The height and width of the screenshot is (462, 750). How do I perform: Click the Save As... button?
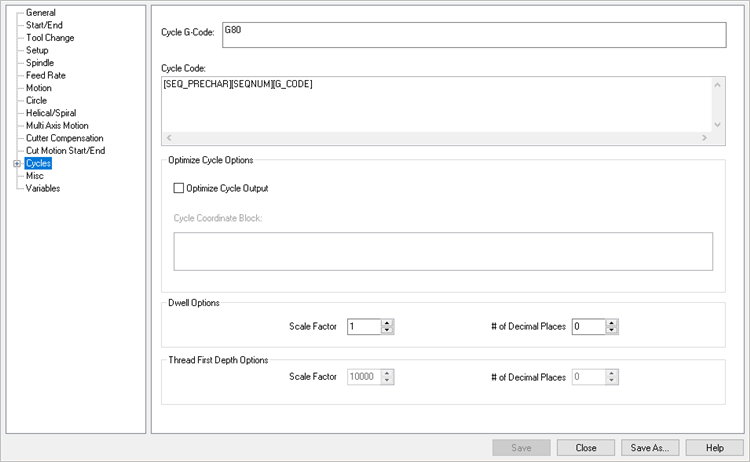[650, 448]
